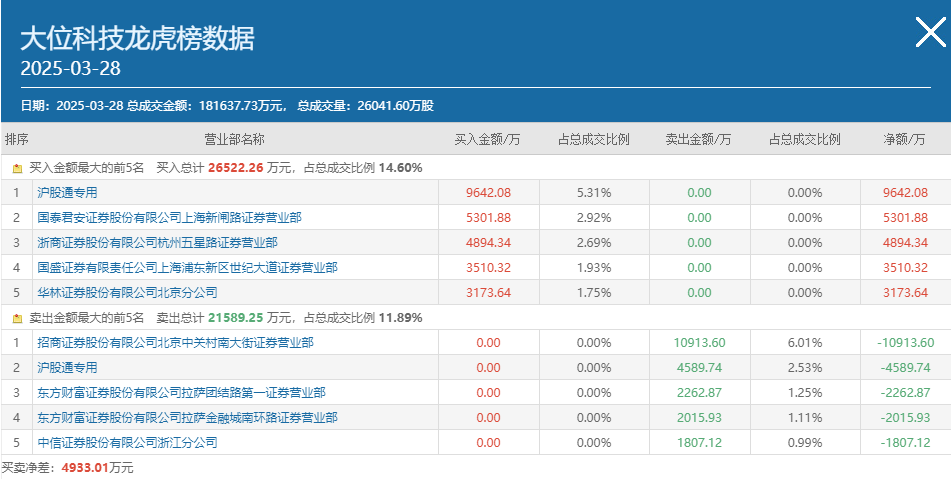Click the 5.31% ratio cell
The image size is (951, 479).
[x=594, y=193]
